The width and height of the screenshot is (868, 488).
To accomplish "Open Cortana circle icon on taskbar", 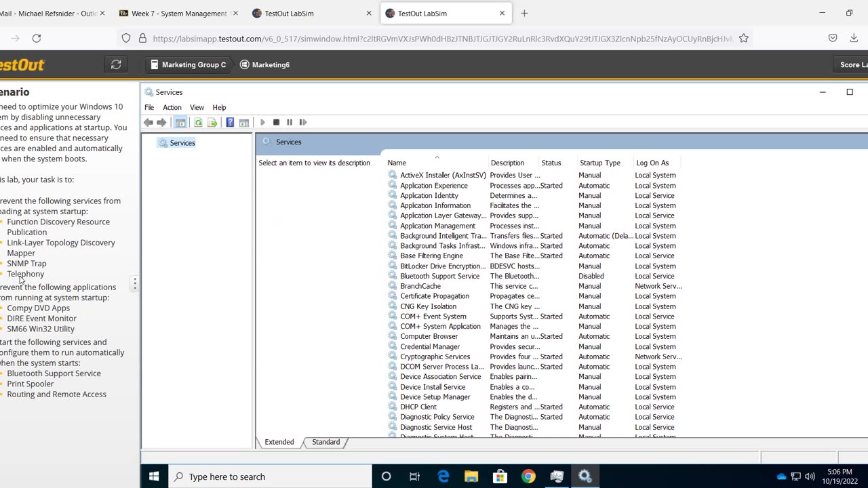I will [x=386, y=476].
